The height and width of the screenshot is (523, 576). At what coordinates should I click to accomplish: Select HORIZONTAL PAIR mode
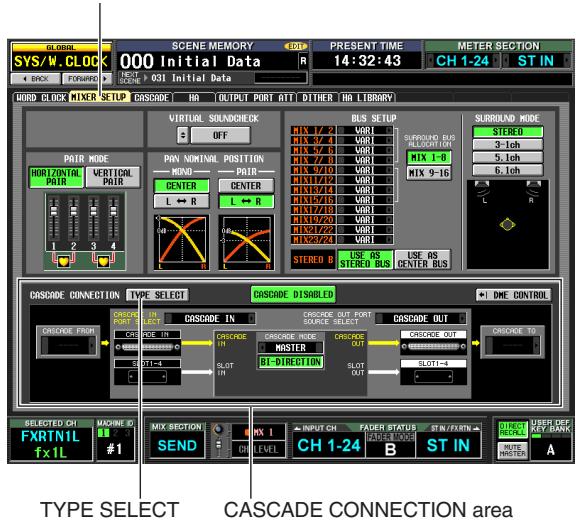[x=56, y=177]
